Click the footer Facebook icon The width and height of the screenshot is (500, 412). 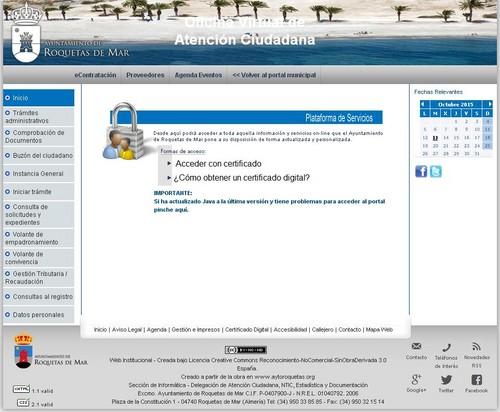477,380
